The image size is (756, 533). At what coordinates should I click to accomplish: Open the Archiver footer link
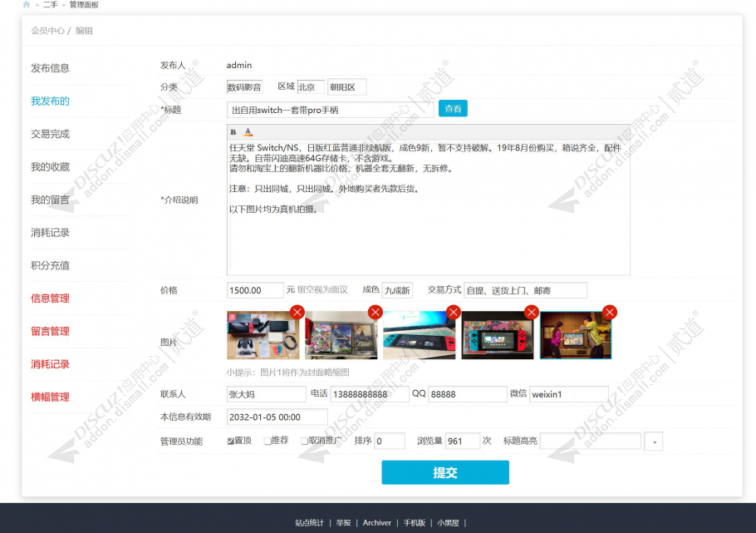(x=376, y=522)
